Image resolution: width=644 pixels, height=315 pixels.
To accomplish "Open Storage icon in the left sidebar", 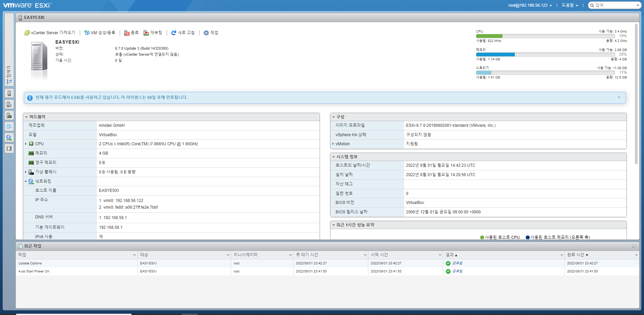I will tap(9, 149).
